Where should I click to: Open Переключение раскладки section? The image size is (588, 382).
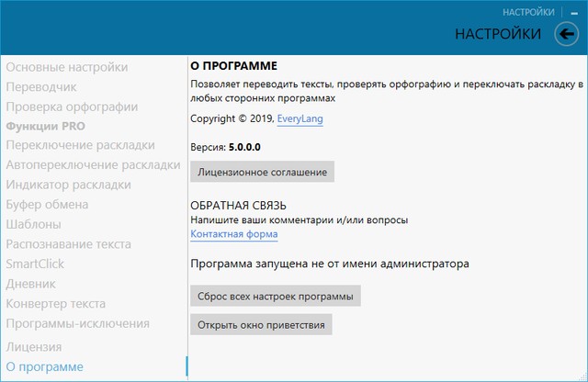coord(80,146)
